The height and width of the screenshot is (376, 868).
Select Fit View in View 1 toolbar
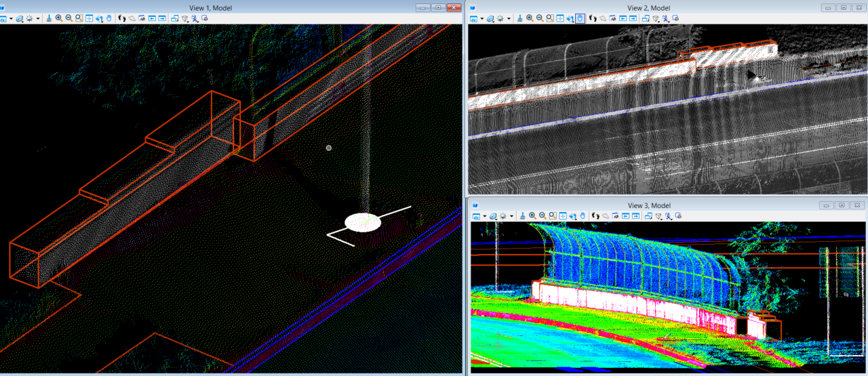click(90, 18)
